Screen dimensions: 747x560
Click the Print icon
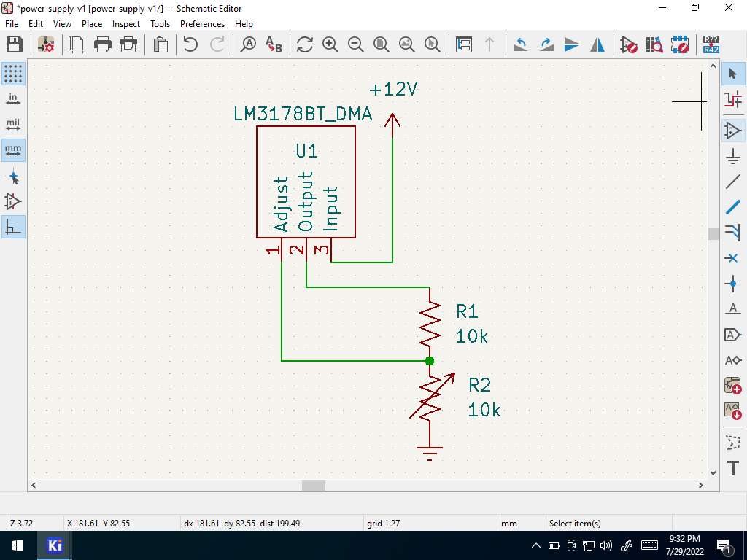click(102, 44)
